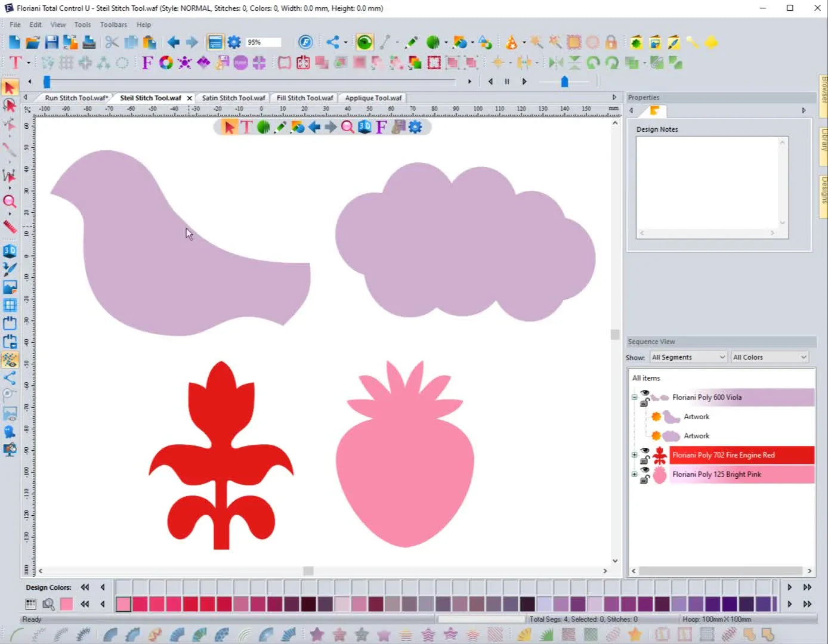Image resolution: width=828 pixels, height=644 pixels.
Task: Click the Print icon in the top toolbar
Action: (x=89, y=42)
